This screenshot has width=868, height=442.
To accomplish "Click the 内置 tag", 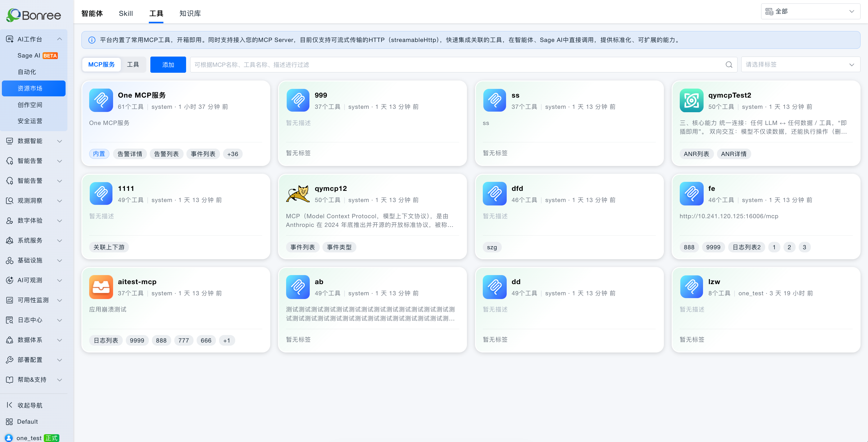I will coord(99,154).
